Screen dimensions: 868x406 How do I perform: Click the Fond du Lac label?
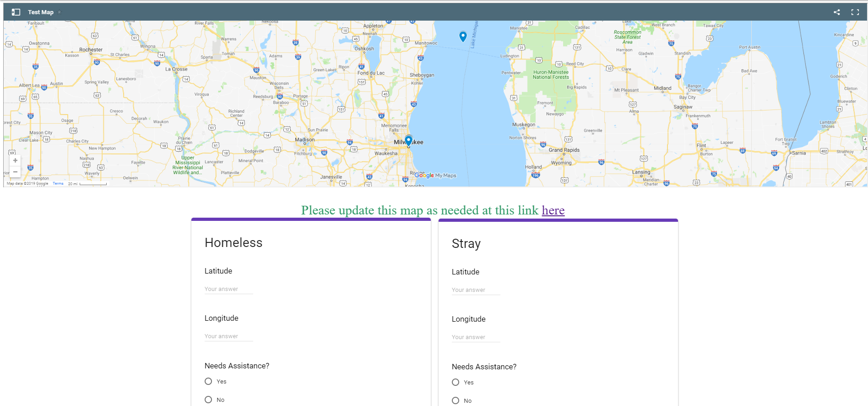pos(371,73)
